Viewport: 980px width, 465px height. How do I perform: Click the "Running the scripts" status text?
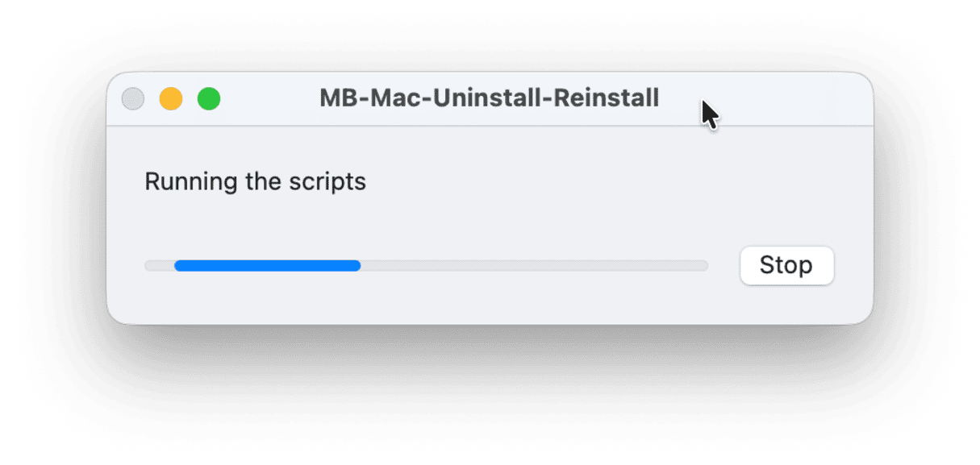[255, 182]
